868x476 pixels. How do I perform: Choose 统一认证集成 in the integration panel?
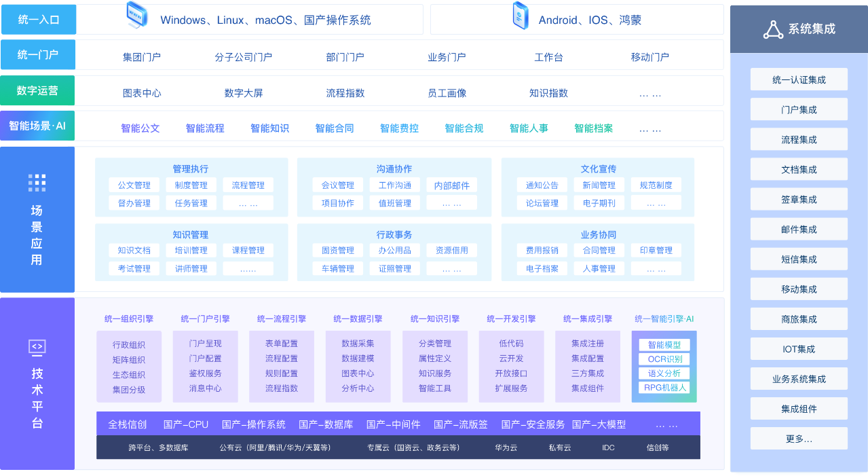click(x=799, y=80)
